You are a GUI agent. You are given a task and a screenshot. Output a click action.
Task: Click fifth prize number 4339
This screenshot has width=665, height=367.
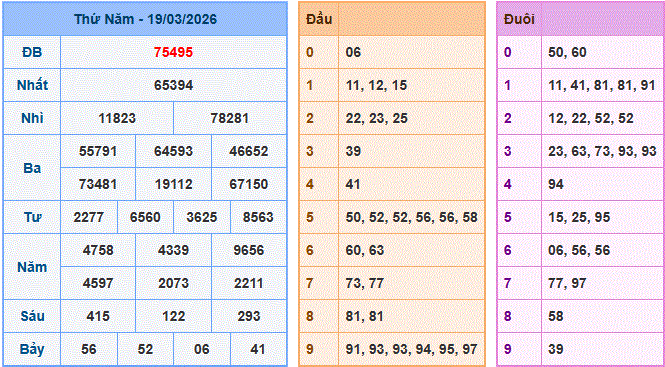click(x=173, y=250)
